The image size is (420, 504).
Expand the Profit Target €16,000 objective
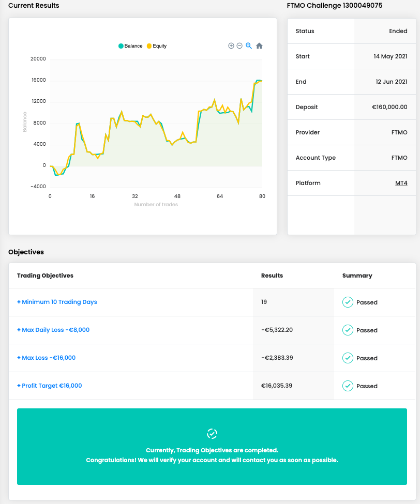click(50, 386)
